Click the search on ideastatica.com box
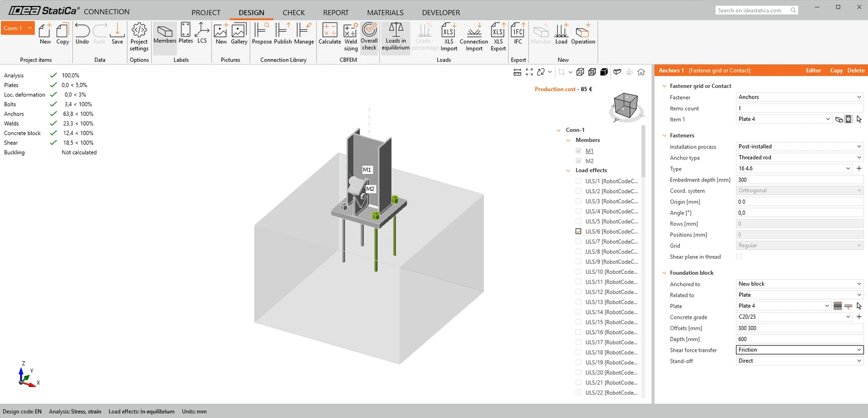The image size is (868, 418). (757, 10)
